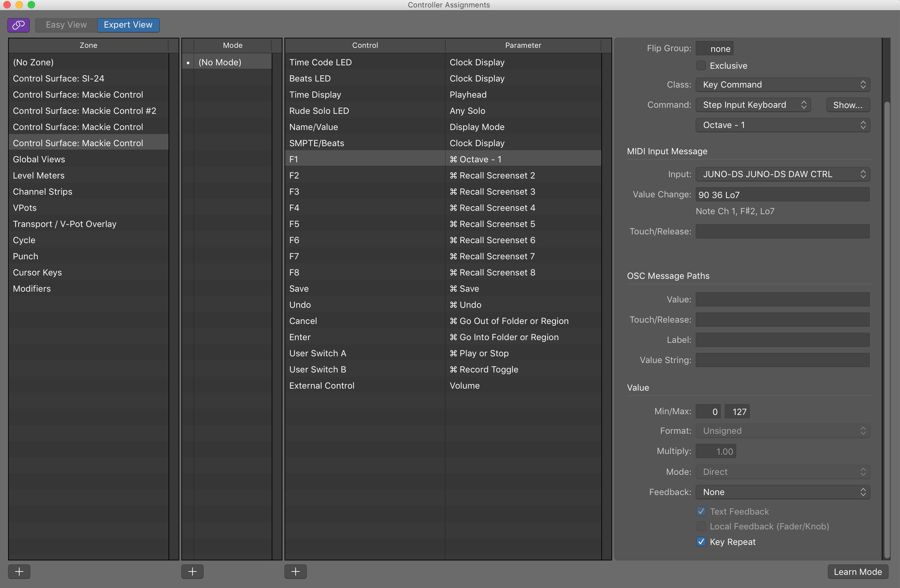Viewport: 900px width, 588px height.
Task: Click the Learn Mode button
Action: pos(858,571)
